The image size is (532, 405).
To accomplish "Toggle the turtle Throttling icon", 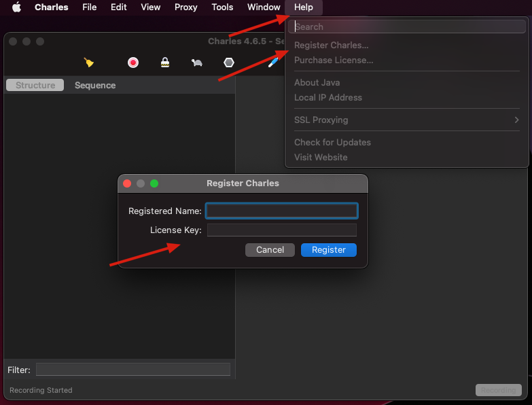I will (x=197, y=63).
